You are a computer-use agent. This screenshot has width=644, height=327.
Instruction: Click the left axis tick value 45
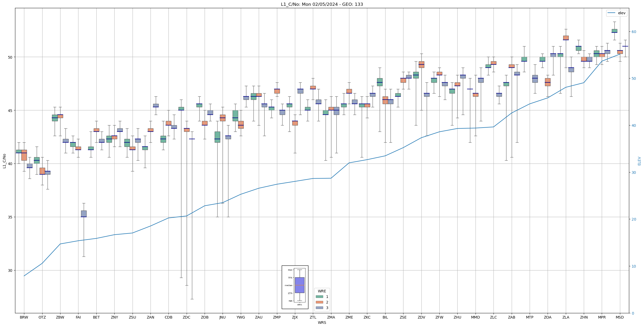[x=11, y=110]
